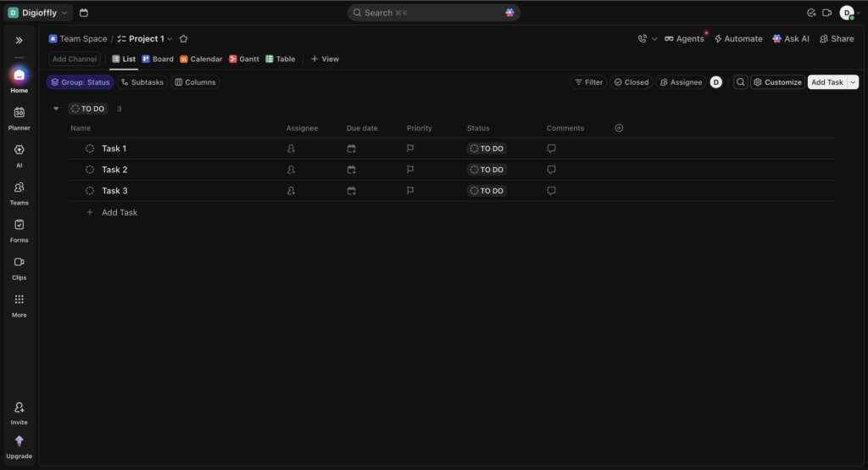
Task: Click the call phone icon
Action: click(x=643, y=39)
